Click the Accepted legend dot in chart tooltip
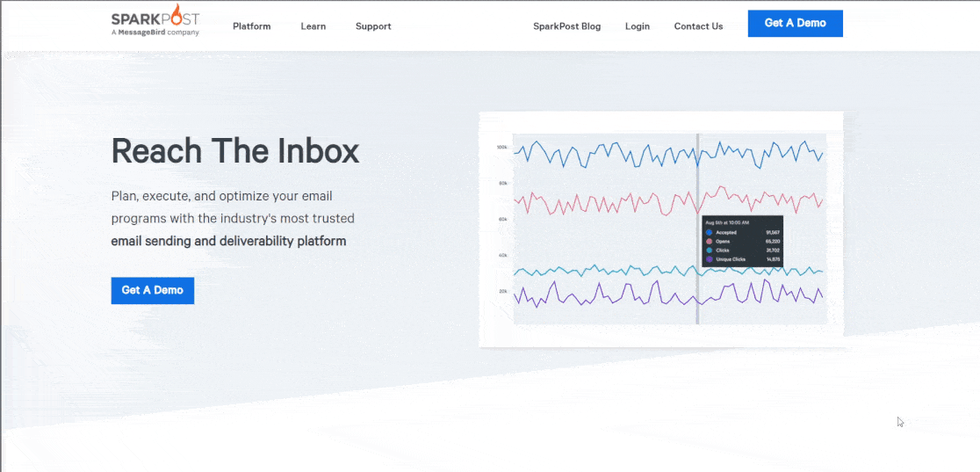This screenshot has height=472, width=980. [709, 233]
